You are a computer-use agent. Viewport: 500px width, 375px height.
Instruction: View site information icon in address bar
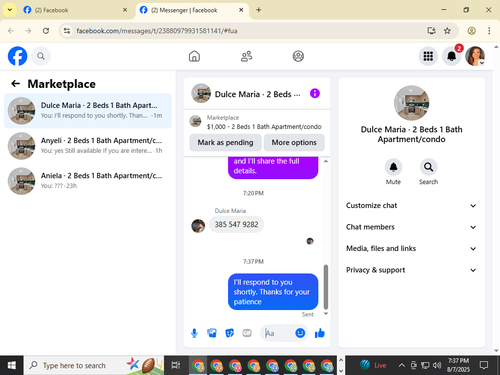coord(67,31)
